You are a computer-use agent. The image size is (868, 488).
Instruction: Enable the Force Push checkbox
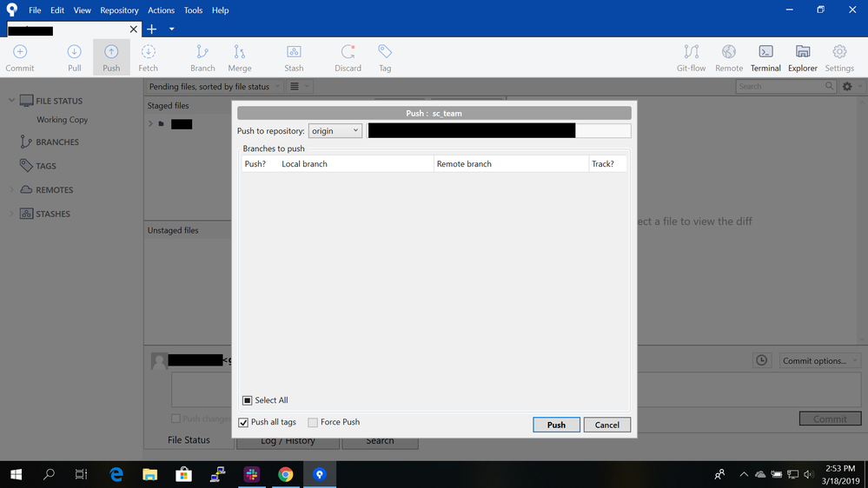pos(313,422)
